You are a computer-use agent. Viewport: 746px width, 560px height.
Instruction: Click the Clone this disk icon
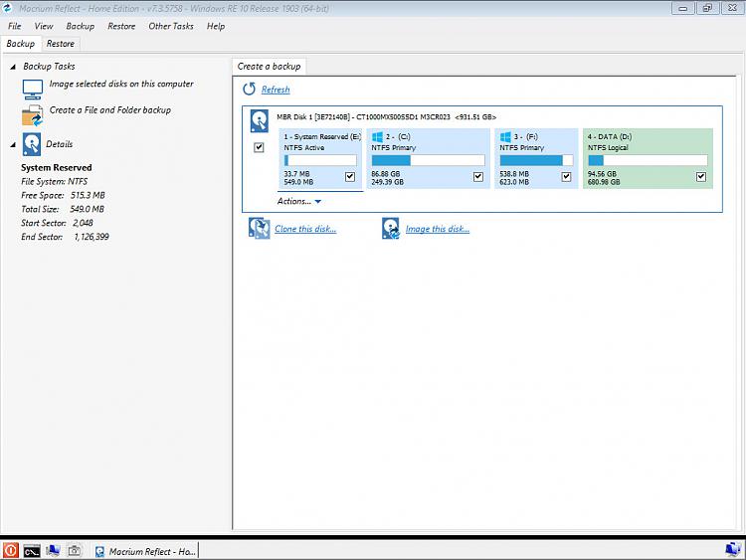pos(260,229)
